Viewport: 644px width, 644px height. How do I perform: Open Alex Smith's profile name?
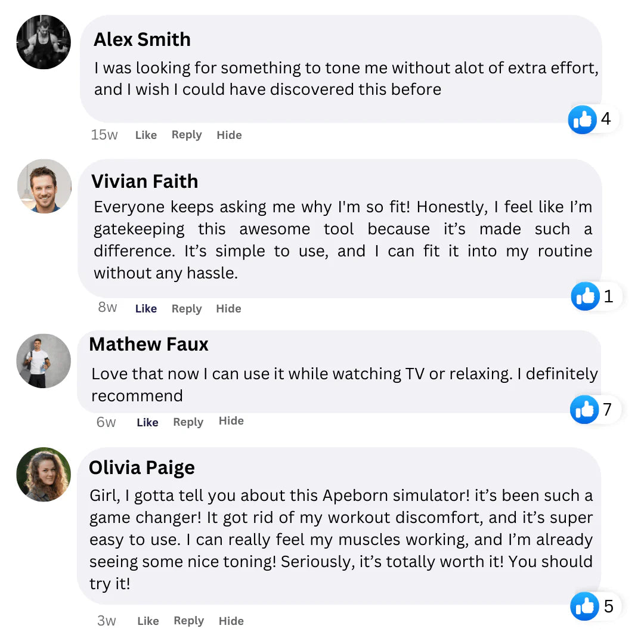pyautogui.click(x=142, y=39)
